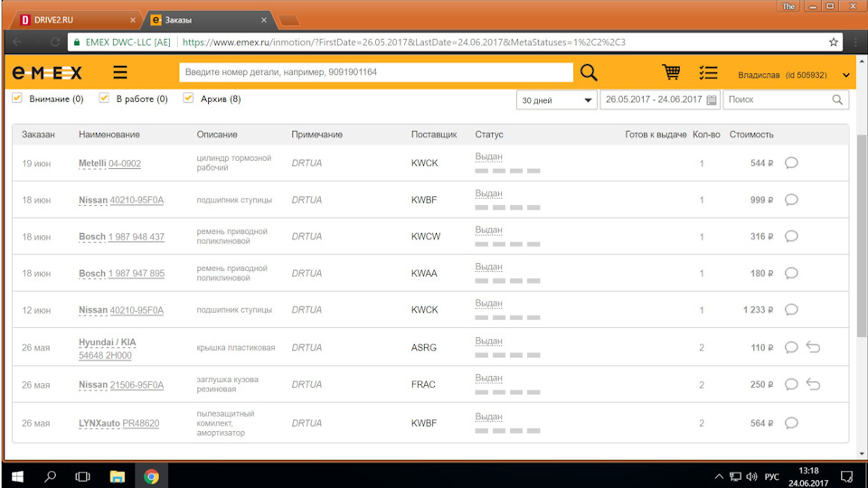The image size is (868, 488).
Task: Click the magnifier in Поиск field
Action: click(x=837, y=99)
